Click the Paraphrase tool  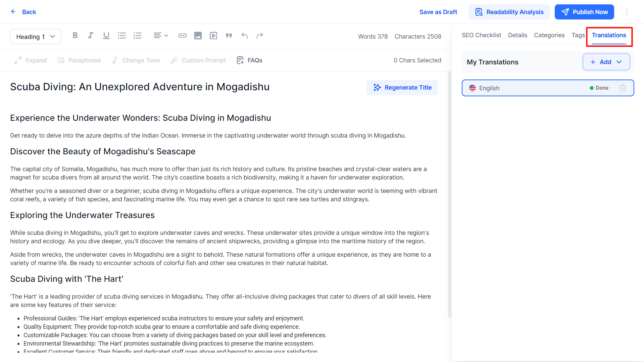(79, 60)
